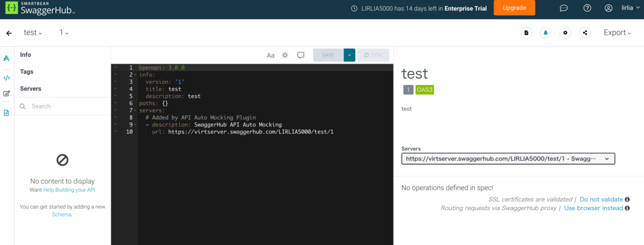Click the clock icon beside trial notice

coord(354,9)
